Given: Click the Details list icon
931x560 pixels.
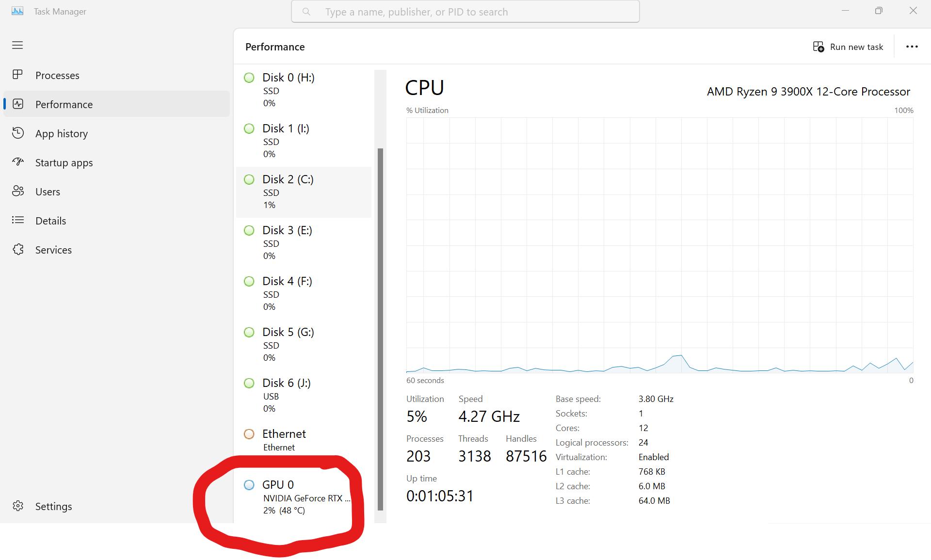Looking at the screenshot, I should (x=18, y=220).
